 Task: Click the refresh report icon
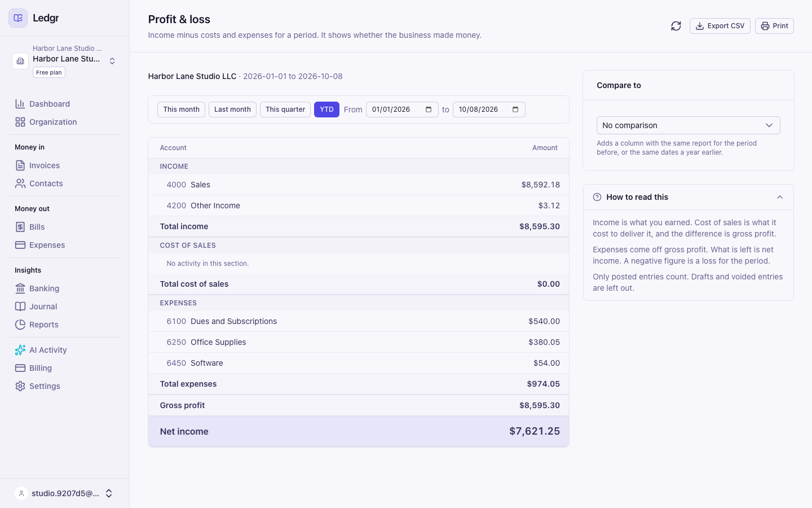pyautogui.click(x=676, y=26)
